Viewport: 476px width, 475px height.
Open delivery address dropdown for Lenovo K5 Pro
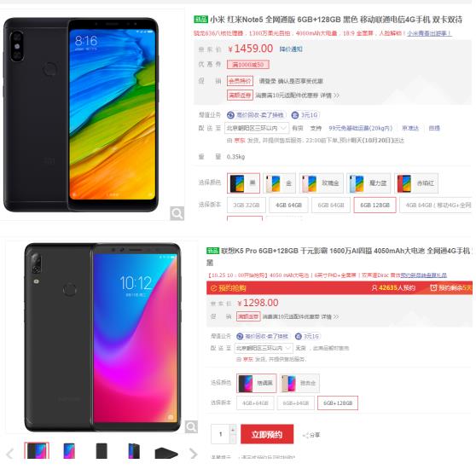point(264,348)
